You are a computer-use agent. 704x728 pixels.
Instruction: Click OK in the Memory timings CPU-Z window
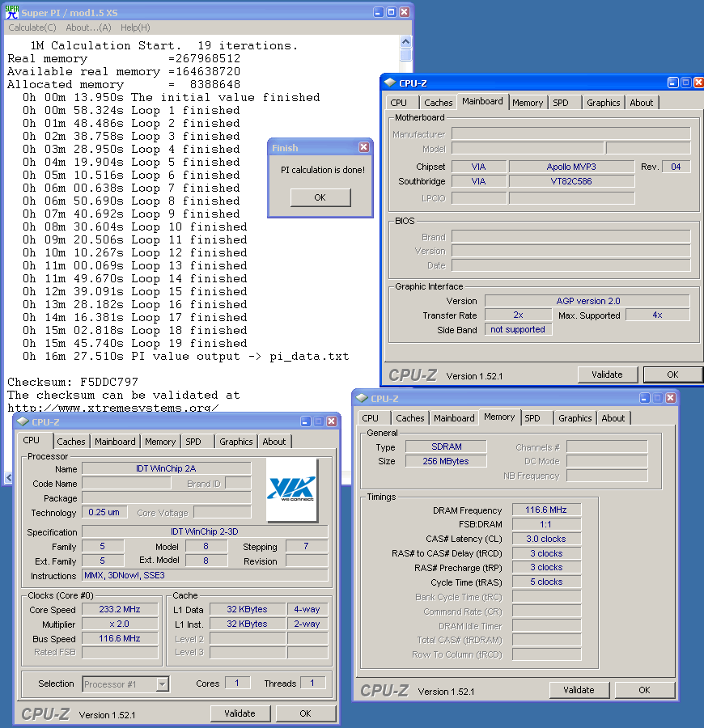point(644,690)
